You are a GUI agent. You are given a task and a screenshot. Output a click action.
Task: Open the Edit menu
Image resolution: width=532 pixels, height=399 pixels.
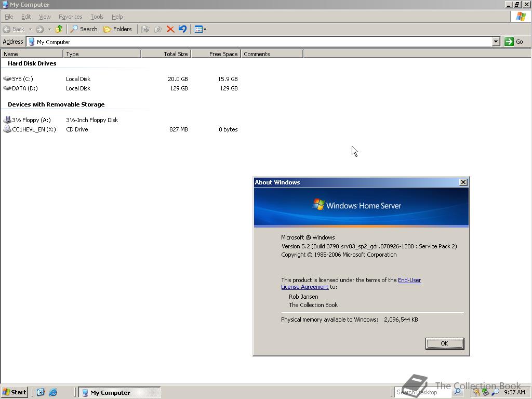(x=26, y=17)
